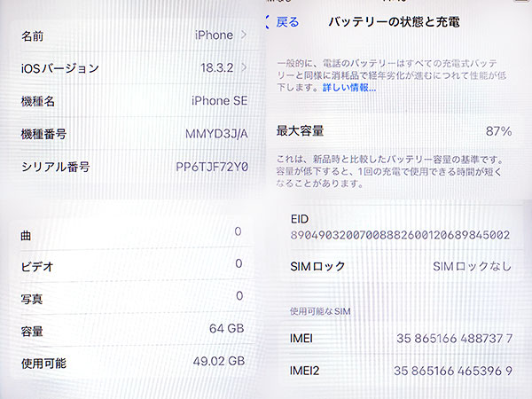Select the 曲 count value 0
The image size is (532, 399).
coord(238,231)
